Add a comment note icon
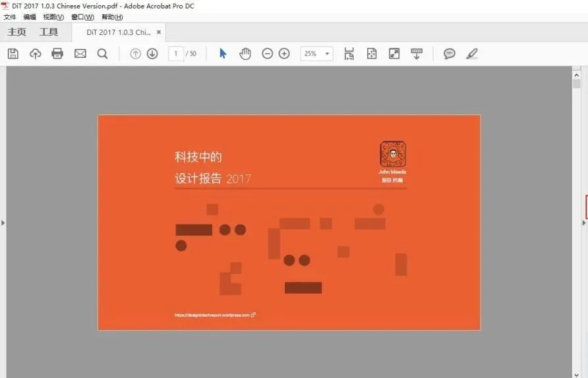The height and width of the screenshot is (378, 588). pos(450,53)
